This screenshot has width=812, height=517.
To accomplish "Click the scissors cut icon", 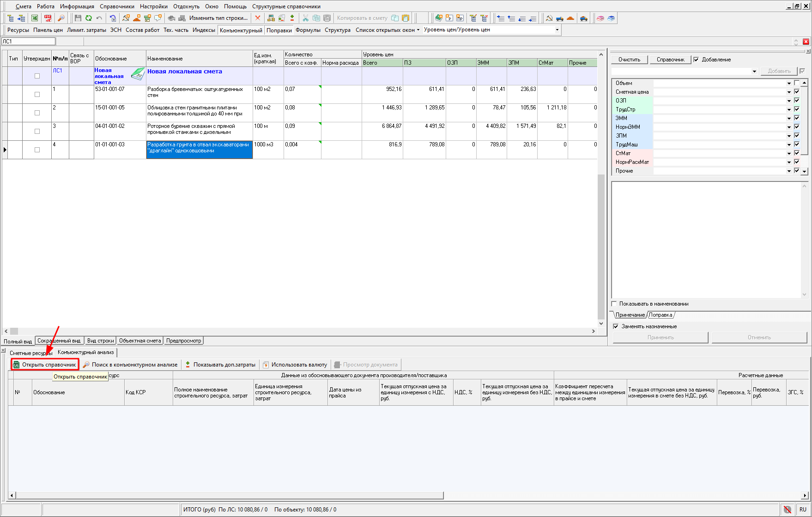I will click(305, 18).
